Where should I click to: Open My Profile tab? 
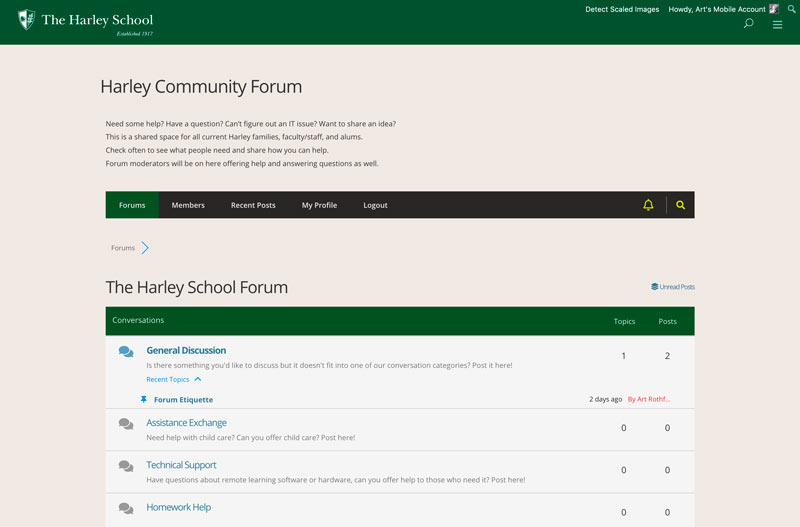coord(319,205)
